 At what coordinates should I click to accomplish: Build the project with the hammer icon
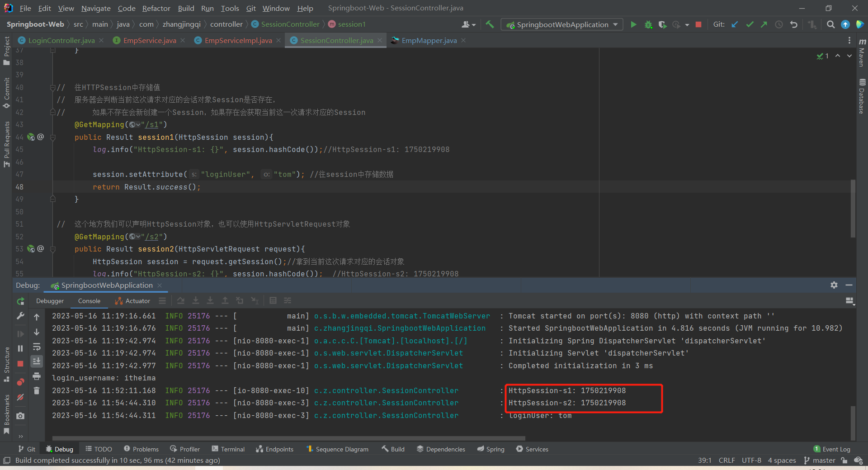(x=490, y=24)
